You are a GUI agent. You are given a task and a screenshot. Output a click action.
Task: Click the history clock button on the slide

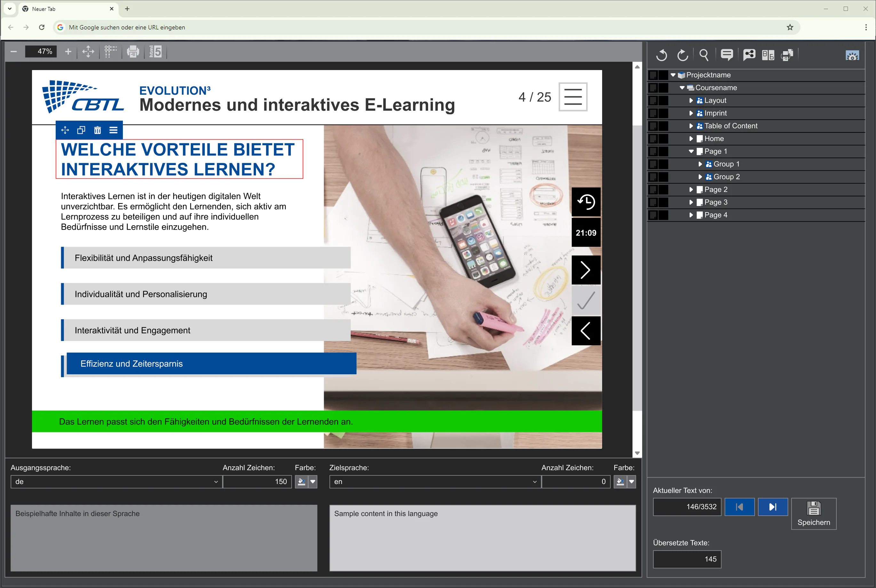click(586, 202)
